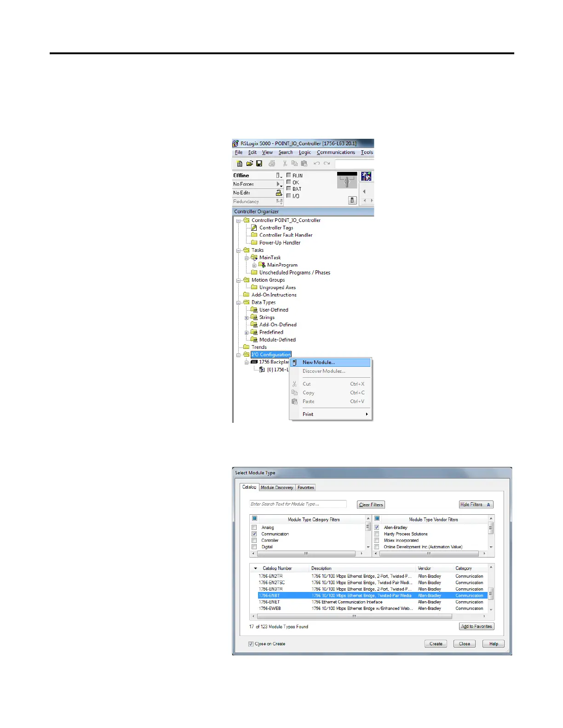
Task: Check the Hardy Process Solutions vendor filter
Action: (x=377, y=534)
